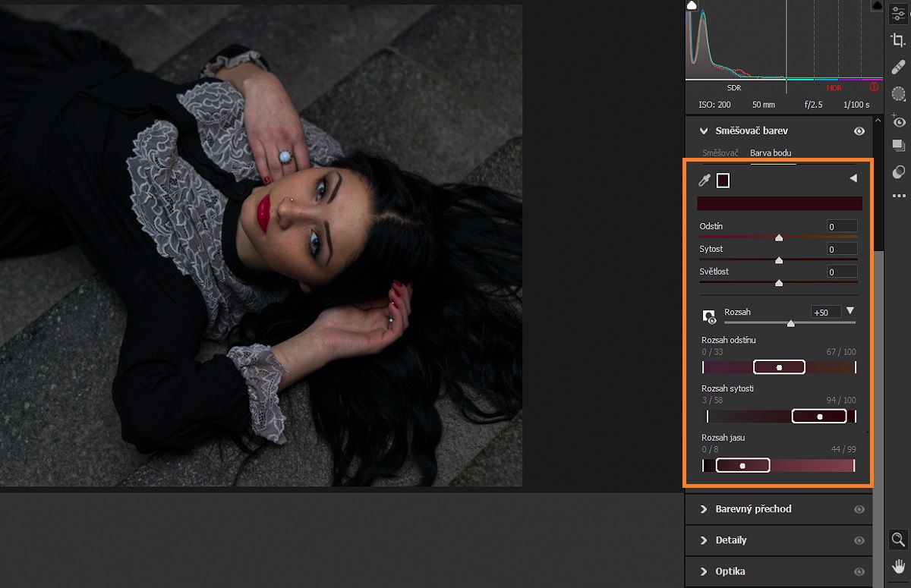The image size is (911, 588).
Task: Toggle highlight clipping warning in histogram
Action: click(x=876, y=5)
